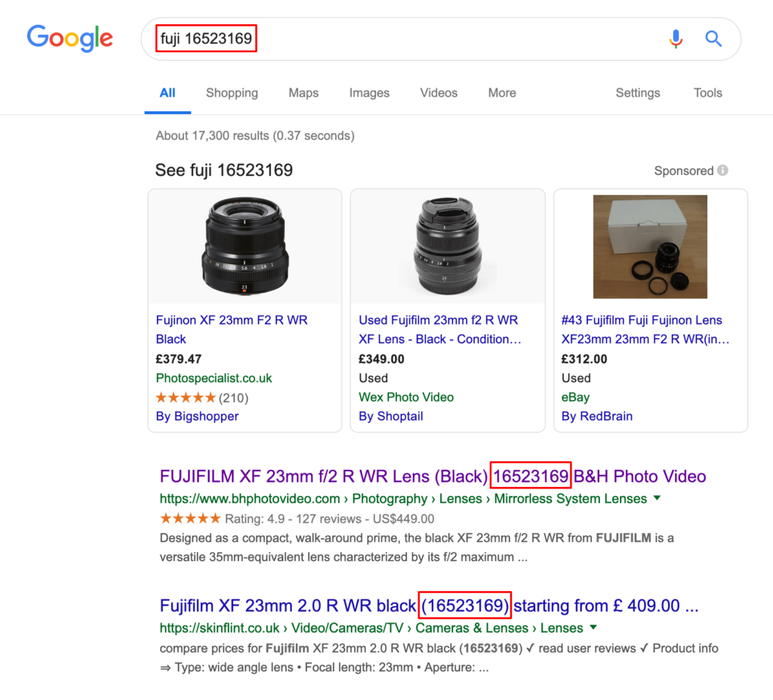Expand the skinflint.co.uk breadcrumb dropdown arrow

click(593, 628)
